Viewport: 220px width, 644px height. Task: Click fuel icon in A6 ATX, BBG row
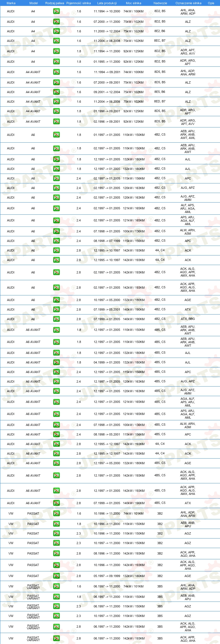click(56, 319)
